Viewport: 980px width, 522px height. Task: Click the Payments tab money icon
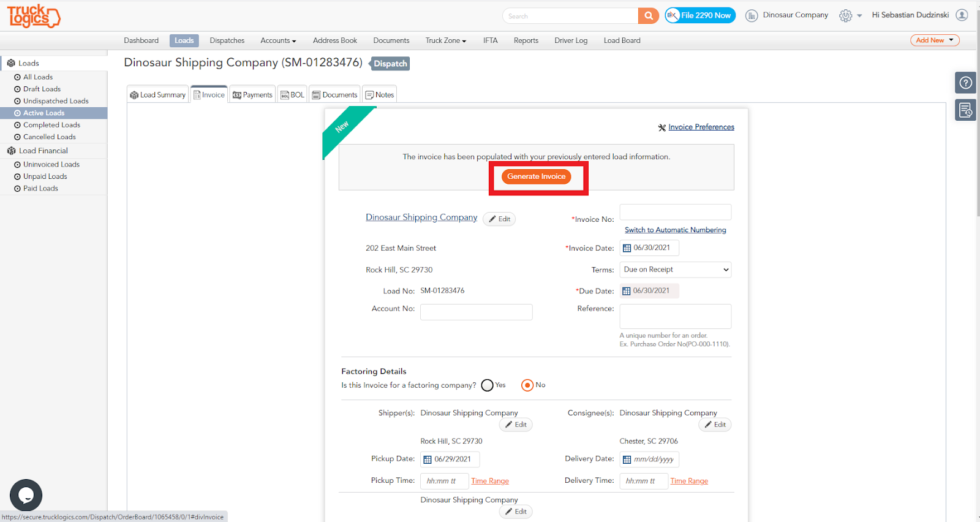(x=237, y=95)
